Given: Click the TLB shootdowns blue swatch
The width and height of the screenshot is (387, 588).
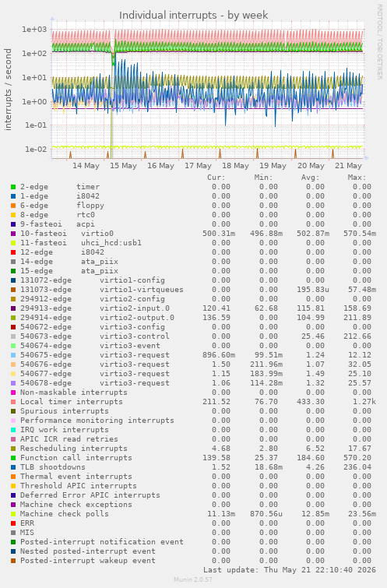Looking at the screenshot, I should tap(13, 467).
